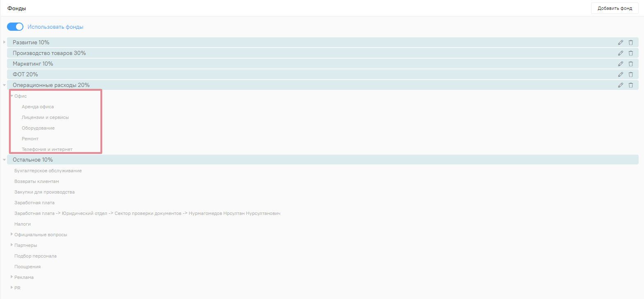Click pencil icon for ФОТ 20%

(x=620, y=75)
